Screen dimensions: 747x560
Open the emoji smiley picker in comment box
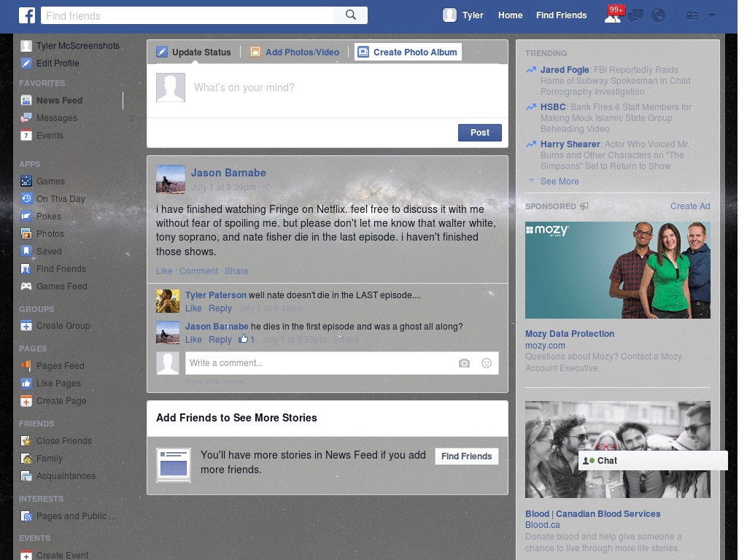pyautogui.click(x=487, y=363)
